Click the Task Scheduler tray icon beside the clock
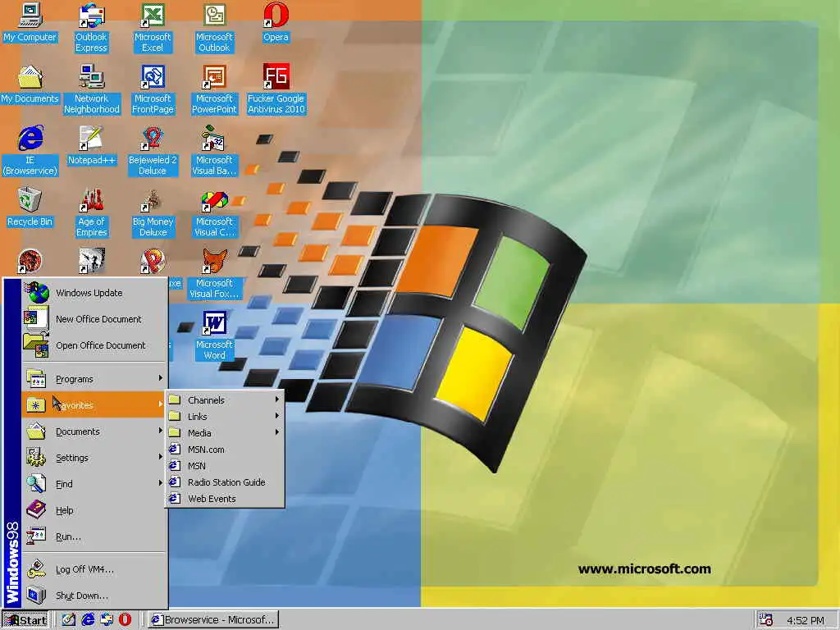Viewport: 840px width, 630px height. [x=765, y=620]
